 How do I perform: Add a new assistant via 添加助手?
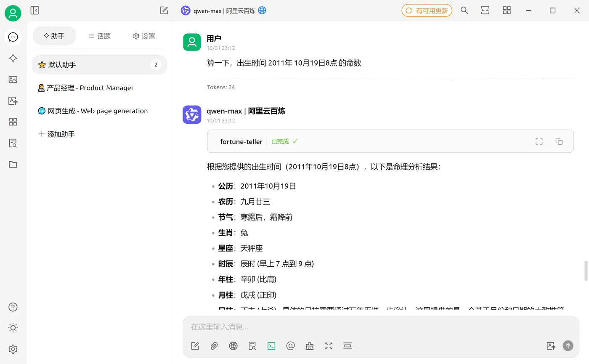[x=56, y=134]
